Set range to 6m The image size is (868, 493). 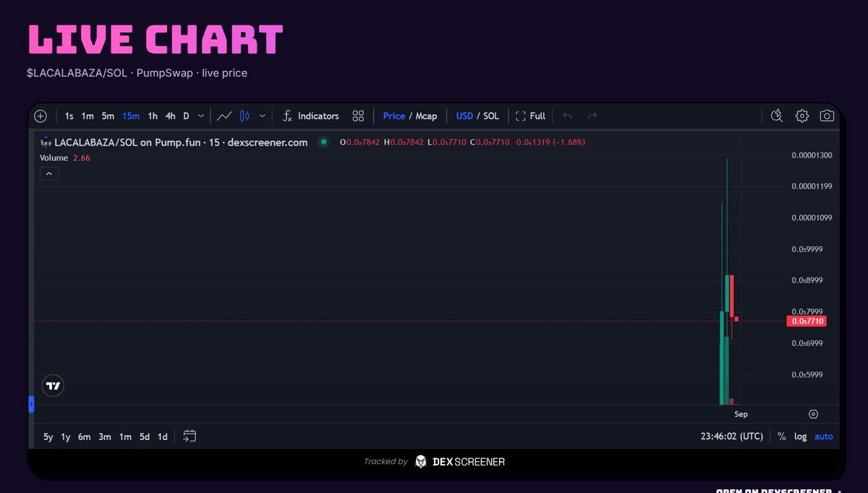click(x=85, y=437)
